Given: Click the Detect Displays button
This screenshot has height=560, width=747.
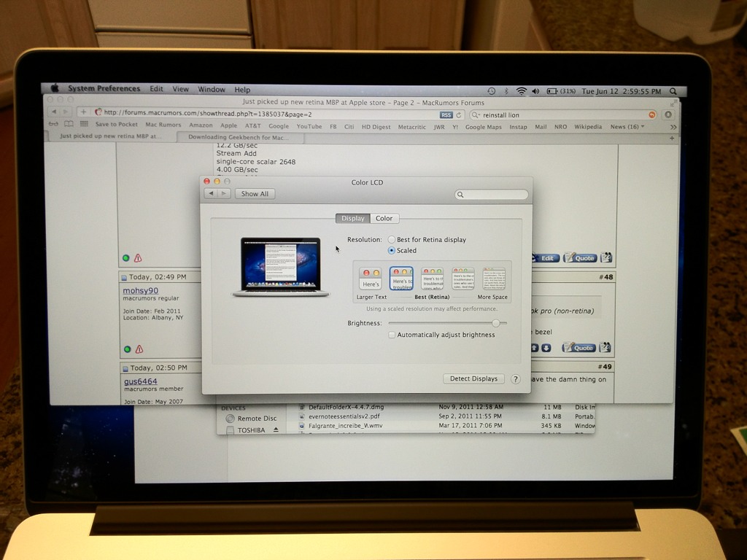Looking at the screenshot, I should [x=473, y=378].
